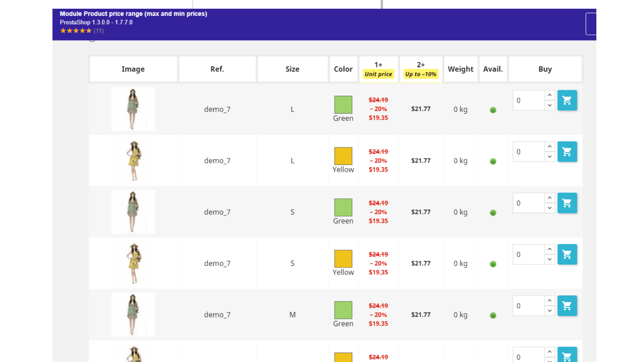Open yellow dress image in S row

(x=133, y=263)
